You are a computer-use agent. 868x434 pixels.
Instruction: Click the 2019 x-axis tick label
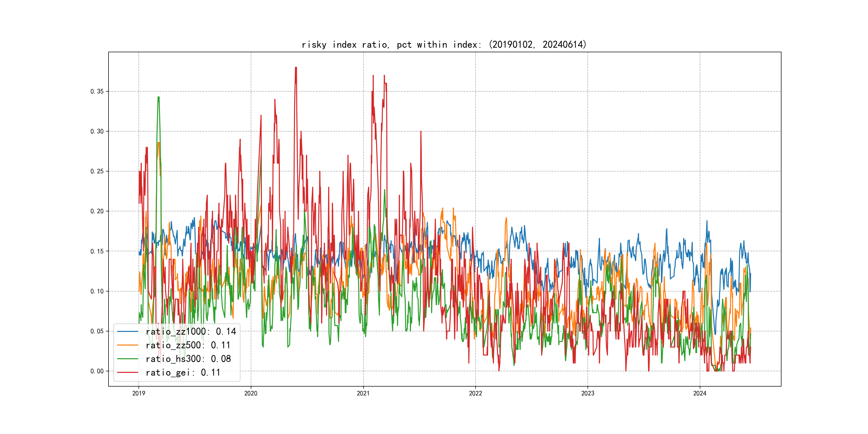point(139,393)
